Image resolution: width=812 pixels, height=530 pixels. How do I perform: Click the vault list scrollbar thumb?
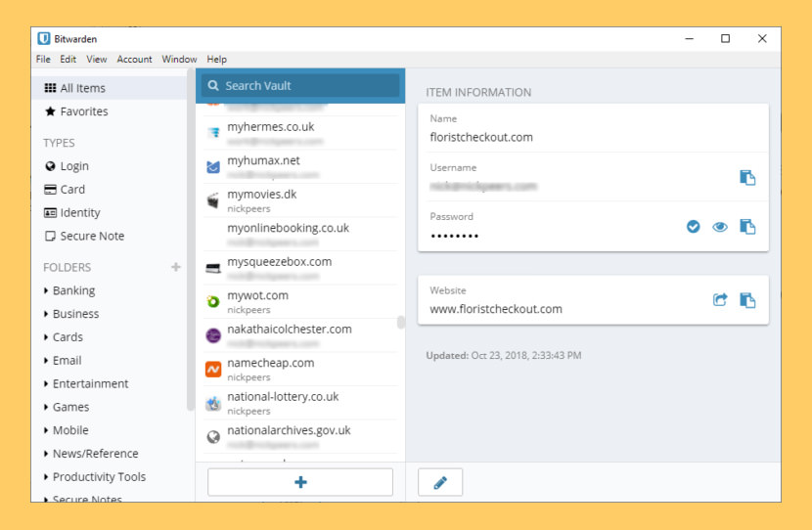tap(400, 322)
